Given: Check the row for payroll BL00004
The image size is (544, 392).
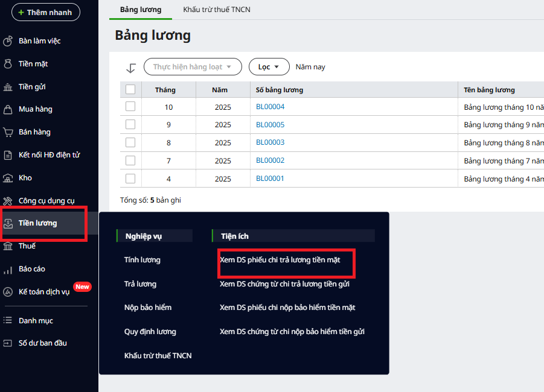Looking at the screenshot, I should tap(130, 107).
